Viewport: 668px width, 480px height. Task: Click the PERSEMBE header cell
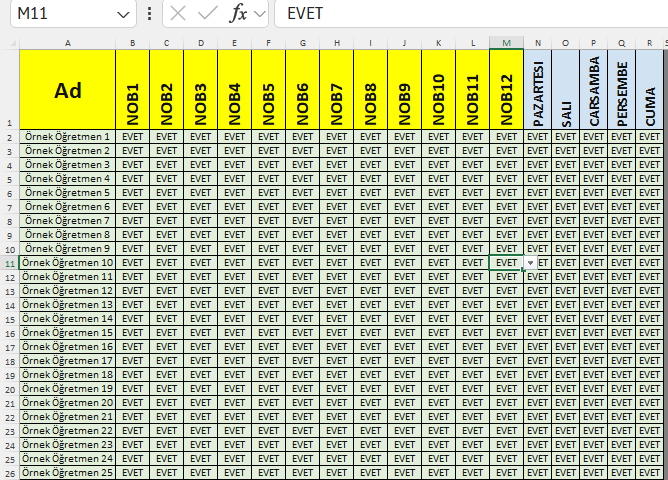pos(622,90)
